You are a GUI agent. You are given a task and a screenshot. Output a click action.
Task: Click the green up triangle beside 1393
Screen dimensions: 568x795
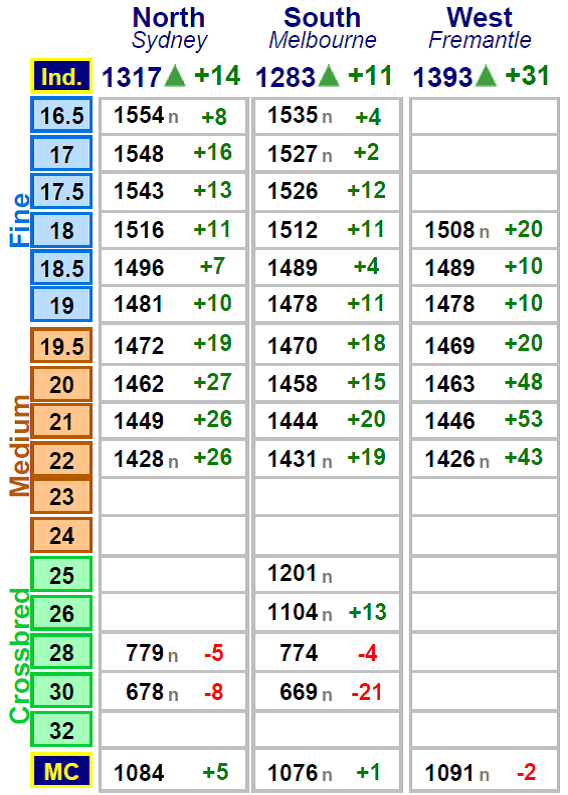pos(486,76)
